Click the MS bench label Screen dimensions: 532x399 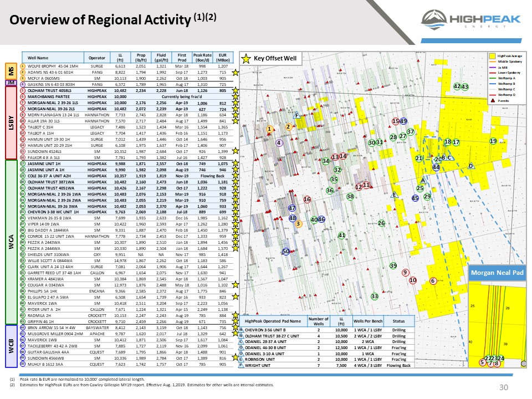click(x=11, y=71)
